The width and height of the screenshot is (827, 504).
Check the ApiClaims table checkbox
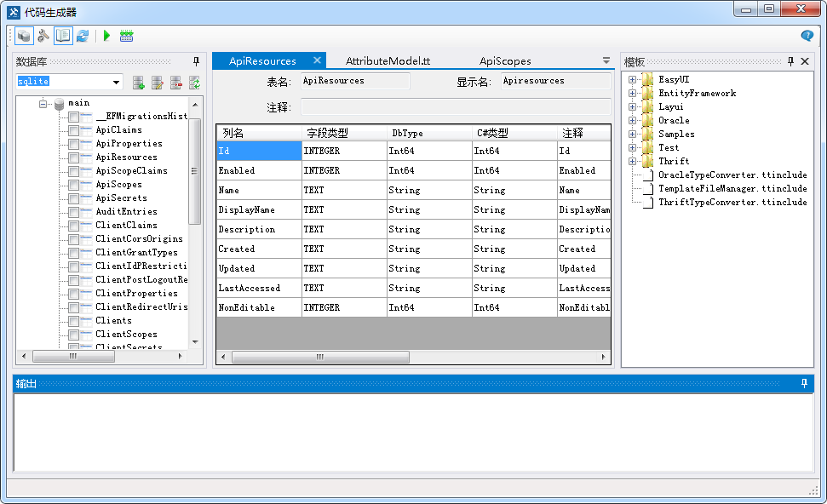pos(74,130)
